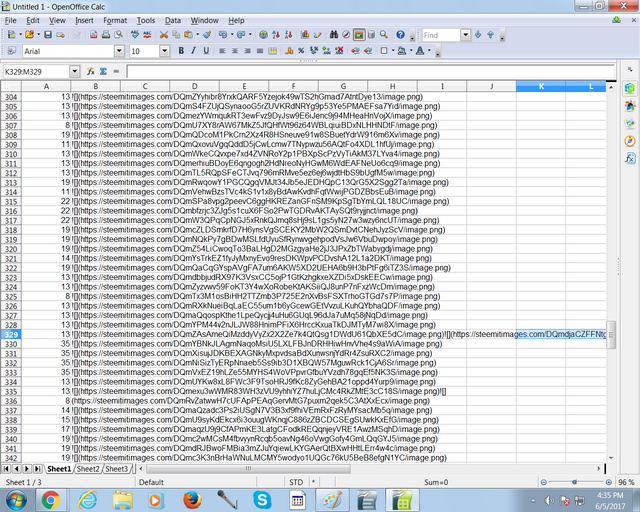This screenshot has height=512, width=640.
Task: Apply the Currency number format icon
Action: [289, 51]
